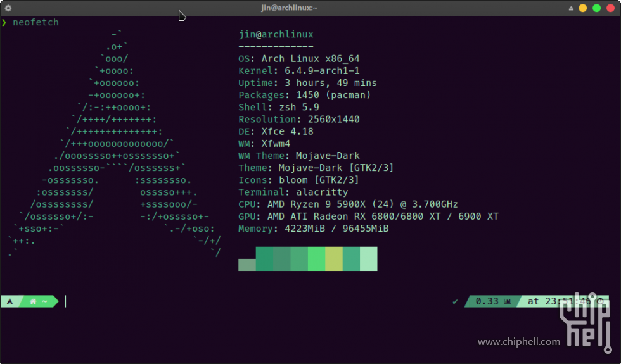The width and height of the screenshot is (621, 364).
Task: Click the 'OS: Arch Linux x86_64' line
Action: point(299,59)
